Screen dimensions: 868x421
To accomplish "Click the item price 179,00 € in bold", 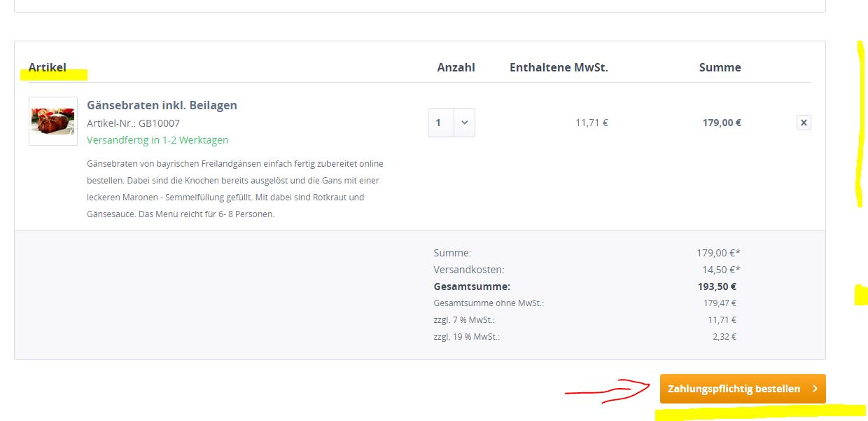I will (x=722, y=123).
